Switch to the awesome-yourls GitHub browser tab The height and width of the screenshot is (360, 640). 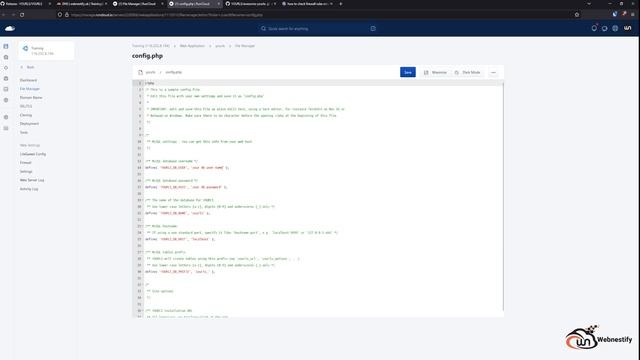click(250, 4)
